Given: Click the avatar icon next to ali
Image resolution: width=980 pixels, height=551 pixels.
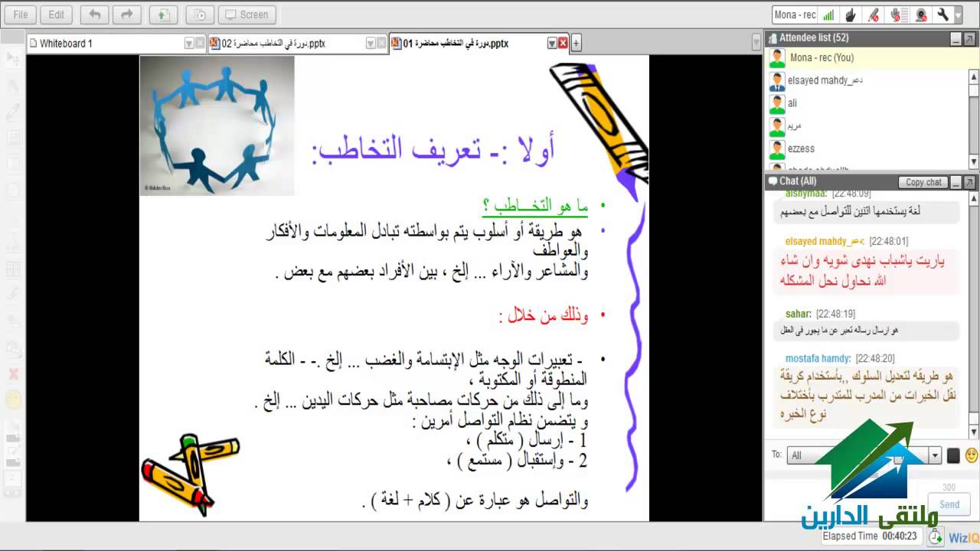Looking at the screenshot, I should (777, 103).
